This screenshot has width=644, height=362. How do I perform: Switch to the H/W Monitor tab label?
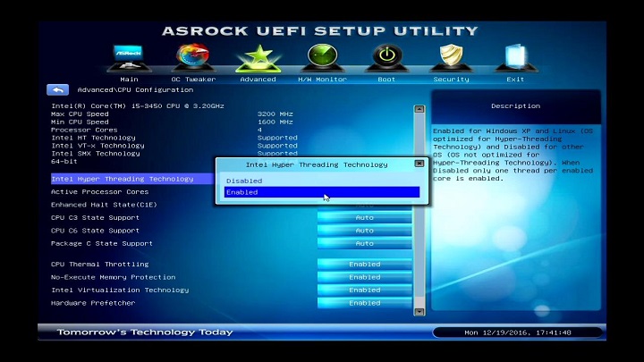tap(322, 80)
